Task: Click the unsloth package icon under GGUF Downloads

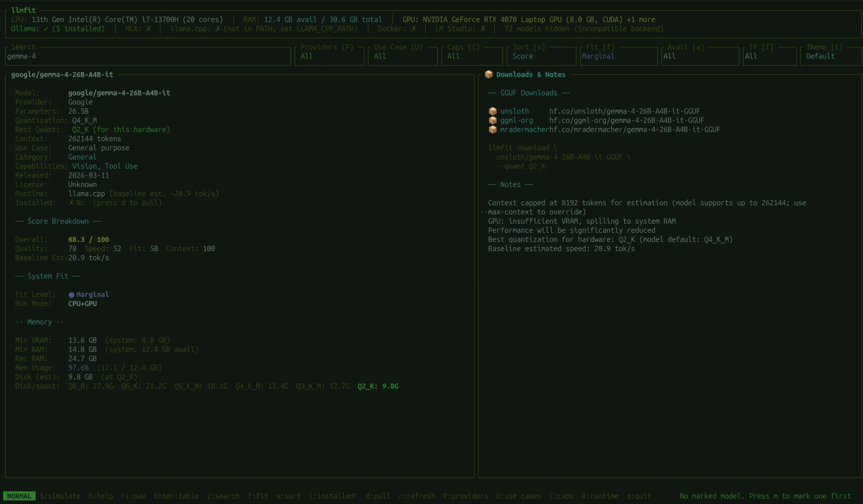Action: coord(493,111)
